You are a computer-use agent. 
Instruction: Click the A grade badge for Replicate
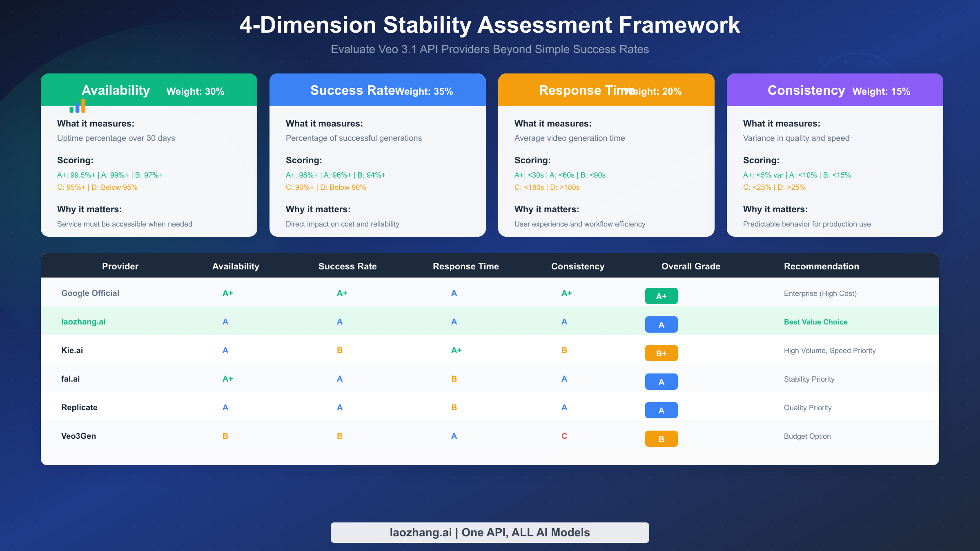661,410
